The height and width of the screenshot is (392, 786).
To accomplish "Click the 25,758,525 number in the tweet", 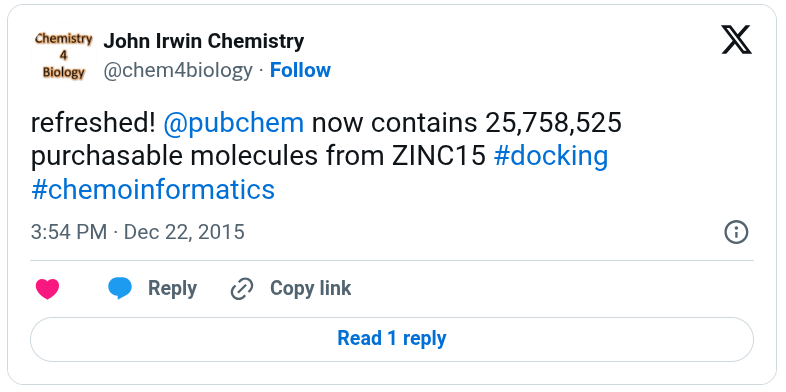I will click(553, 123).
